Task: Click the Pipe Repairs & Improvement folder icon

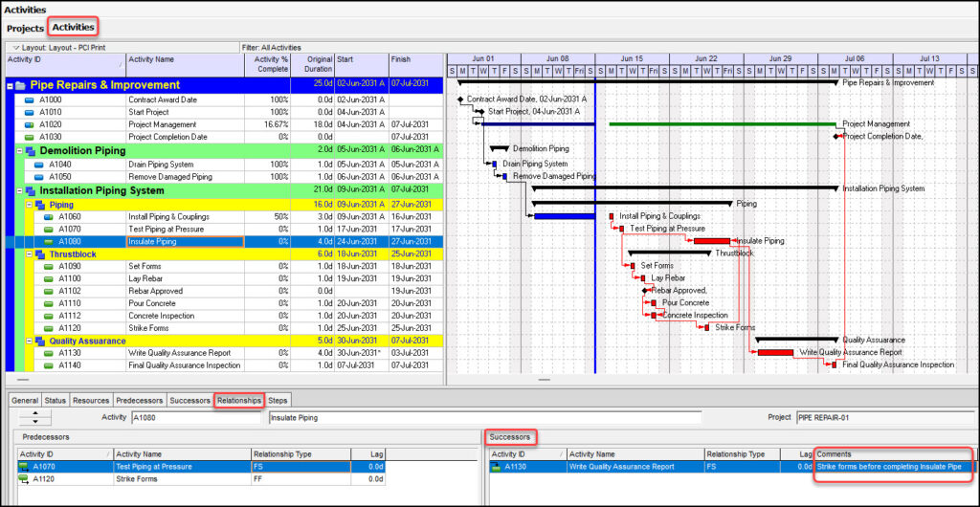Action: click(21, 85)
